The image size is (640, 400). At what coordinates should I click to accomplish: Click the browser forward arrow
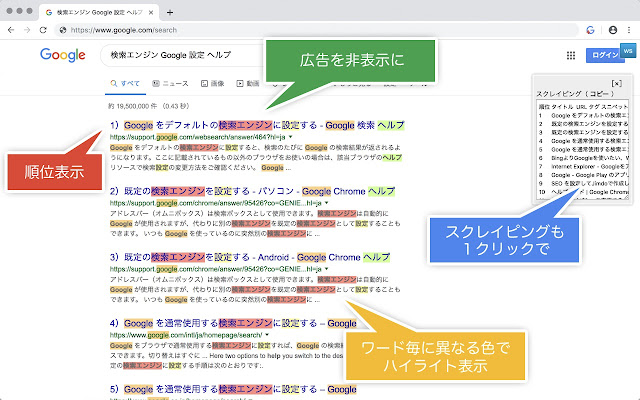pyautogui.click(x=27, y=30)
